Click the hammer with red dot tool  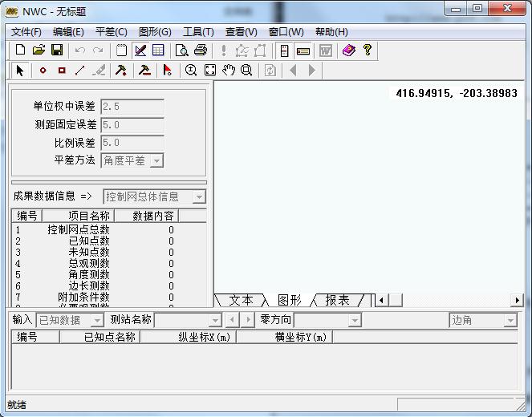click(121, 71)
